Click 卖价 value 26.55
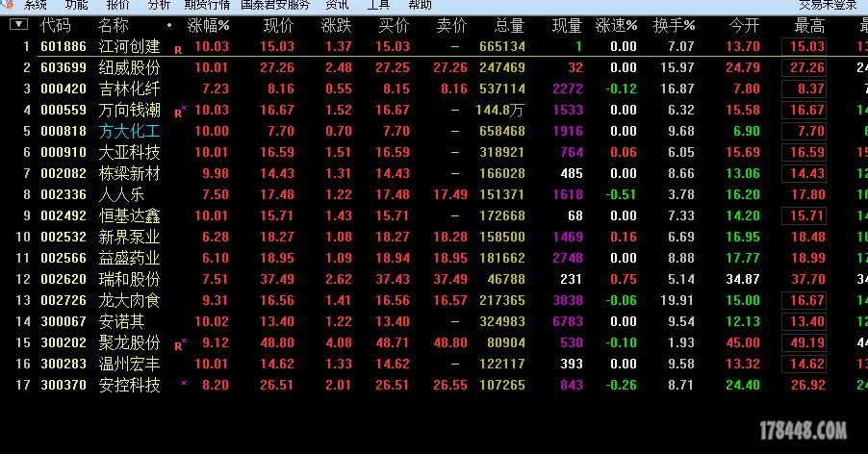Image resolution: width=868 pixels, height=454 pixels. (450, 385)
